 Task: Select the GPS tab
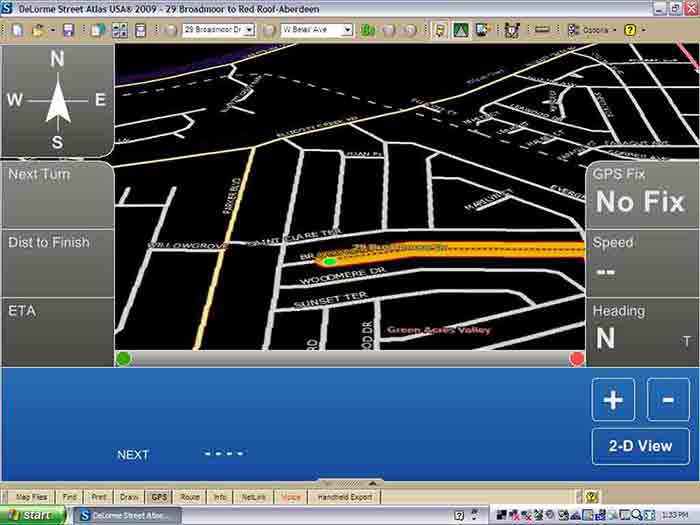159,496
